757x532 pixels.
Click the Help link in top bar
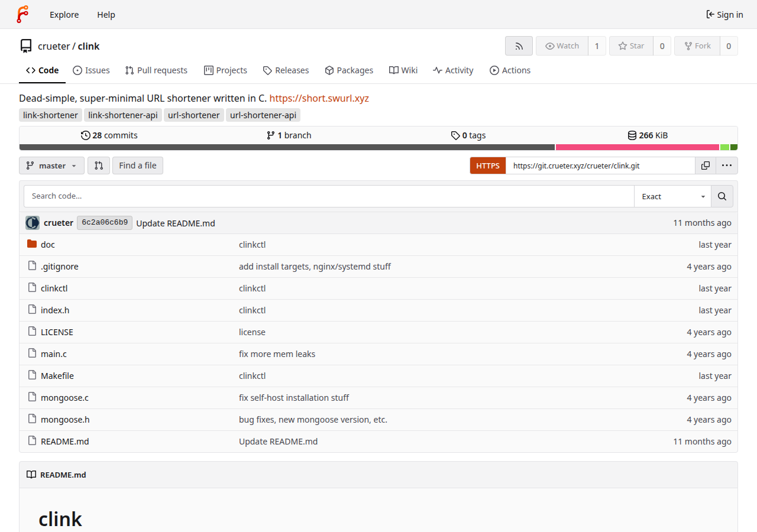(106, 15)
